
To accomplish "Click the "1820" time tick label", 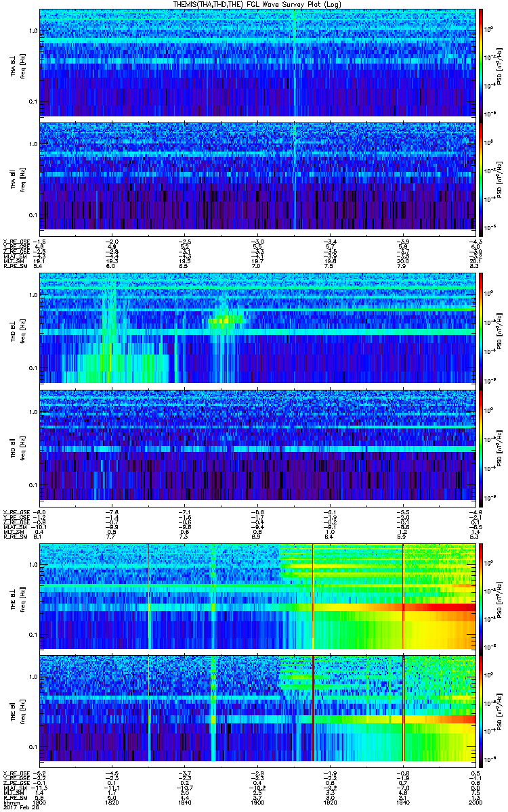I will (x=111, y=801).
